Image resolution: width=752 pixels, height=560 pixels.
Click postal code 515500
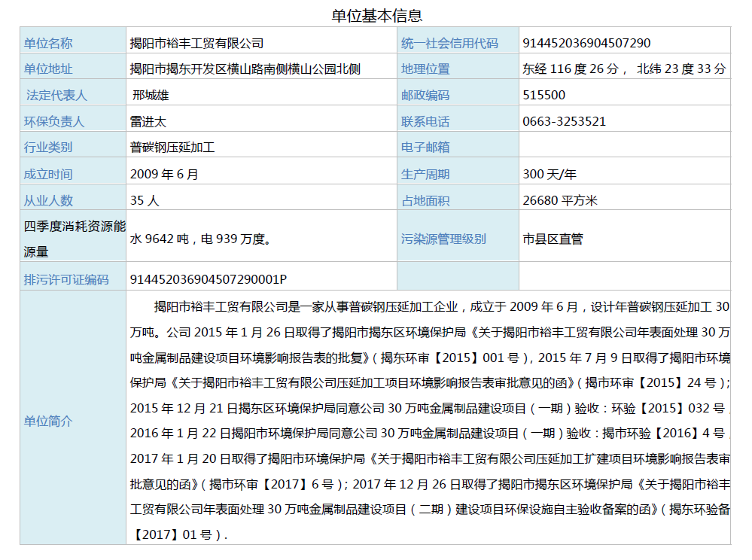pyautogui.click(x=543, y=95)
